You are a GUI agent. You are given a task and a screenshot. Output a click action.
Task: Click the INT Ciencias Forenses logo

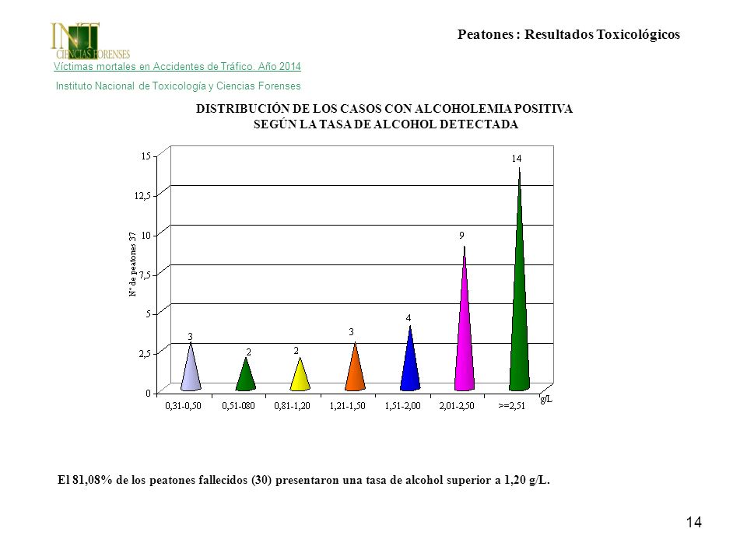(90, 40)
